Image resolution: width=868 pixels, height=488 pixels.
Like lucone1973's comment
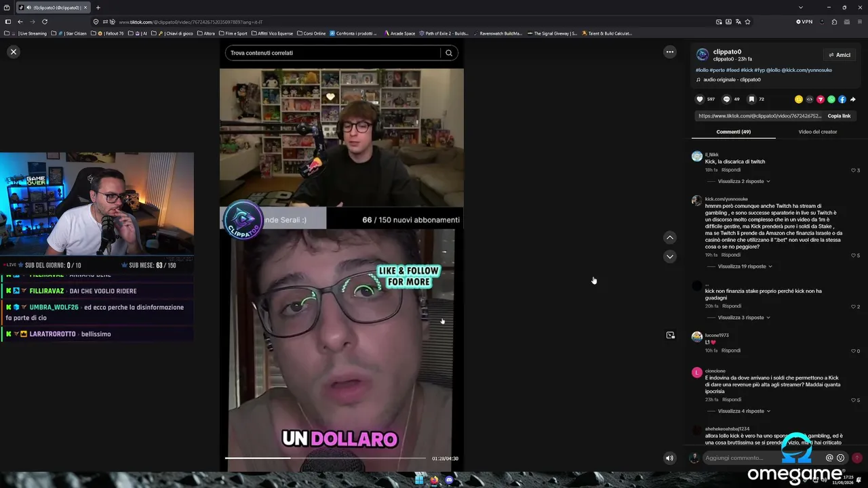click(854, 351)
